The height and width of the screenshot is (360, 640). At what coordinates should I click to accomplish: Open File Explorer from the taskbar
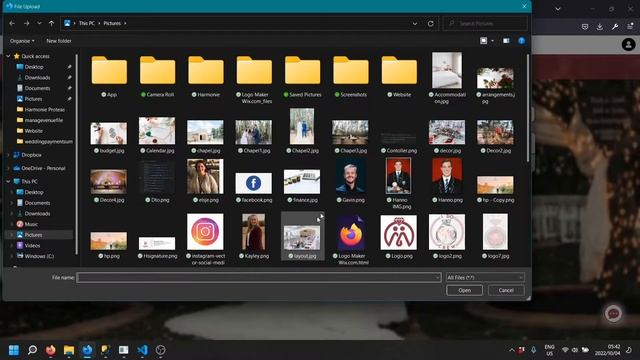[x=69, y=350]
